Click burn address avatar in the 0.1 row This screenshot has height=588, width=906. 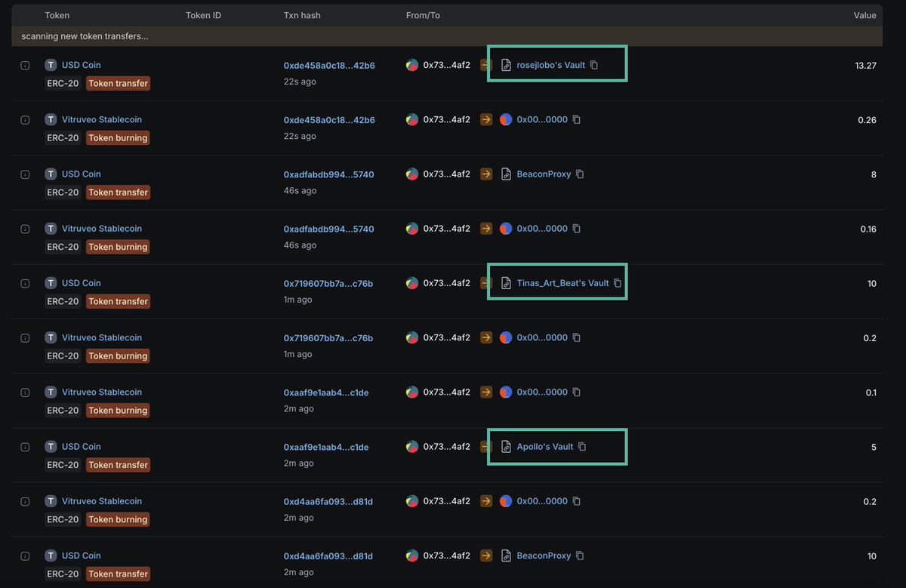(x=506, y=392)
